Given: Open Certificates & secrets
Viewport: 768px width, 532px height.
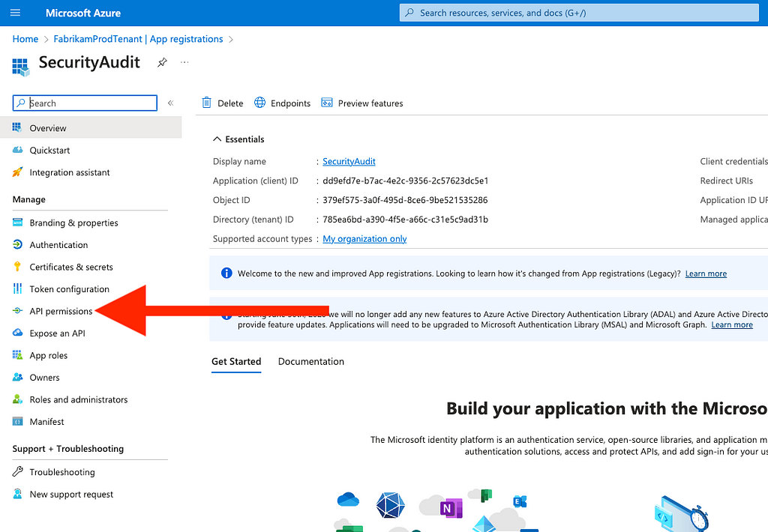Looking at the screenshot, I should 71,267.
